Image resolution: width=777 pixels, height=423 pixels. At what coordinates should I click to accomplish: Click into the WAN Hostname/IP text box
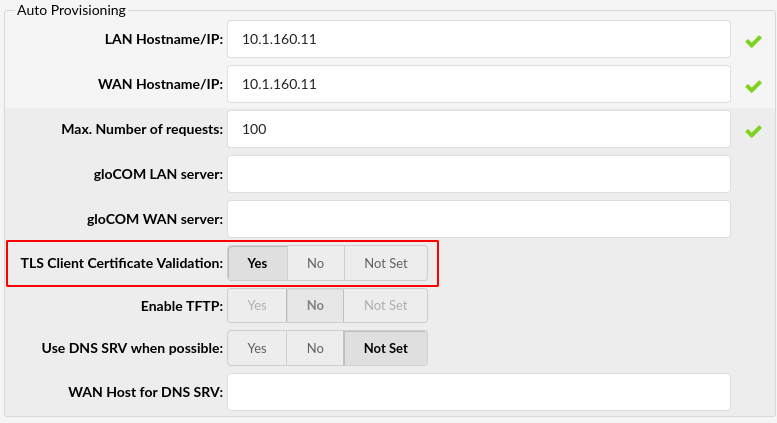point(479,84)
